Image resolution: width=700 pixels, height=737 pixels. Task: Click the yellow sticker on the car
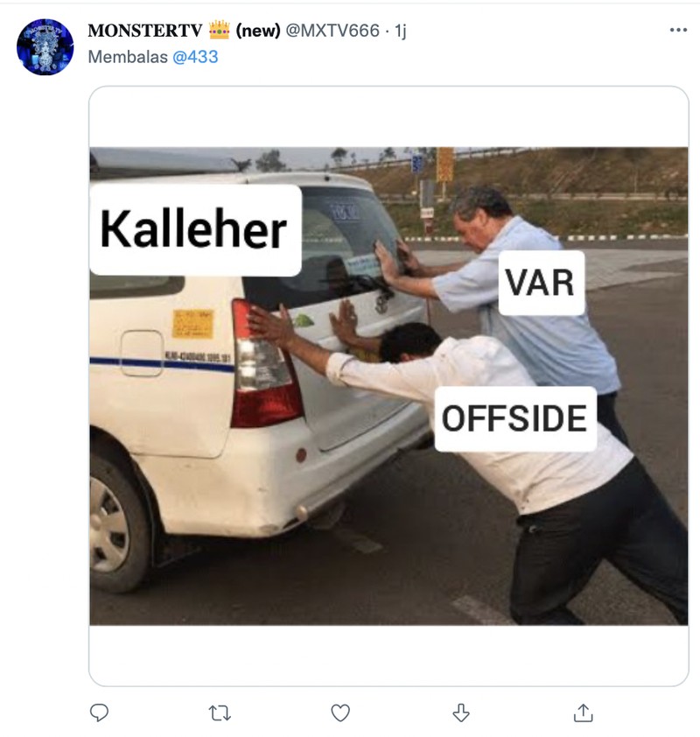pos(192,324)
